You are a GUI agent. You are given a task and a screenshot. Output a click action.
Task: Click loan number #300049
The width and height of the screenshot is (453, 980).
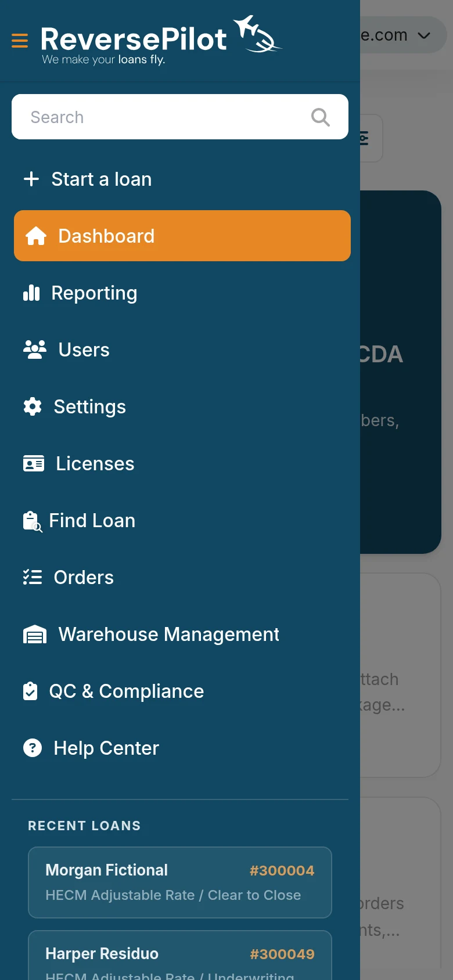(282, 954)
